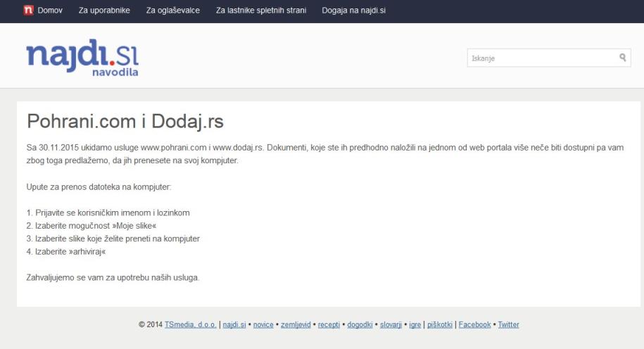This screenshot has width=644, height=349.
Task: Click the search magnifier icon
Action: tap(623, 58)
